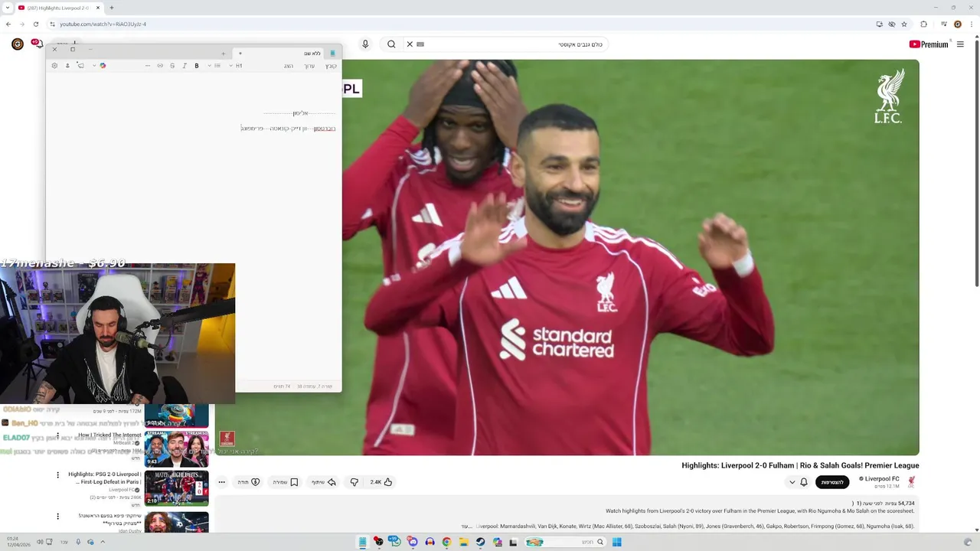Toggle italic formatting in Notepad
The image size is (980, 551).
[x=185, y=66]
